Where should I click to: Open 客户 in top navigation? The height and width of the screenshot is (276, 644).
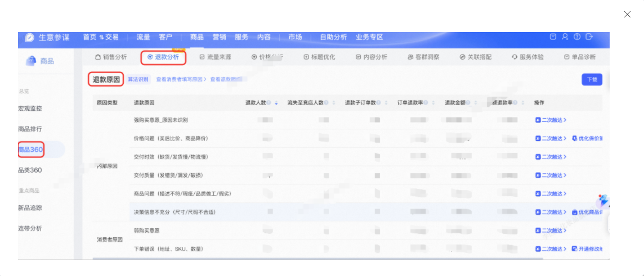coord(166,37)
